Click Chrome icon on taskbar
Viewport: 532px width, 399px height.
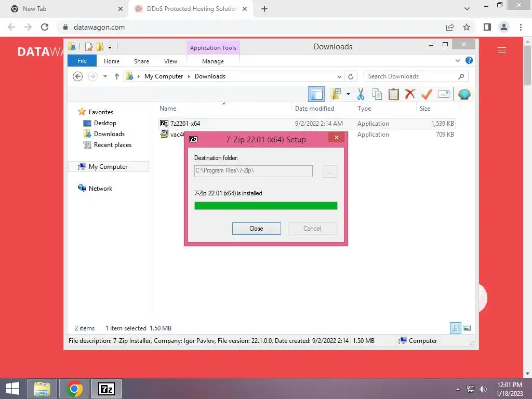(x=74, y=389)
